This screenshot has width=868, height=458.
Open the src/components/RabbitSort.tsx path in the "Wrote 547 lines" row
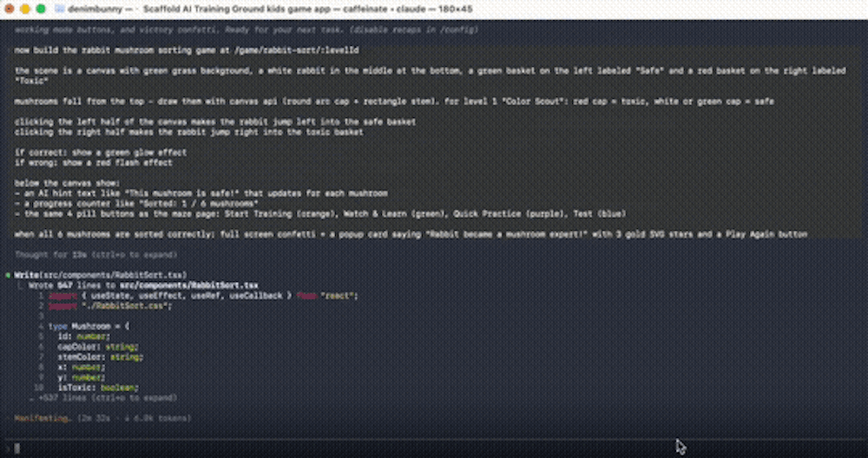click(188, 285)
